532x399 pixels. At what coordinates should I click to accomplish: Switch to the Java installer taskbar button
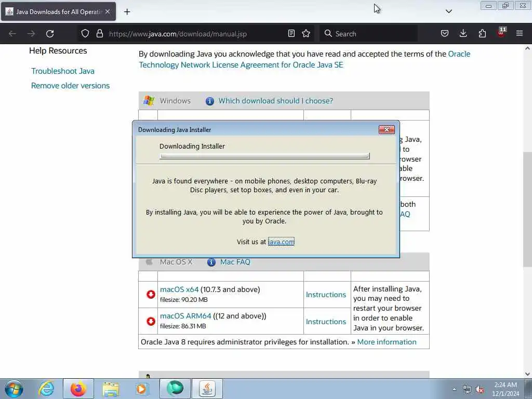pyautogui.click(x=207, y=389)
